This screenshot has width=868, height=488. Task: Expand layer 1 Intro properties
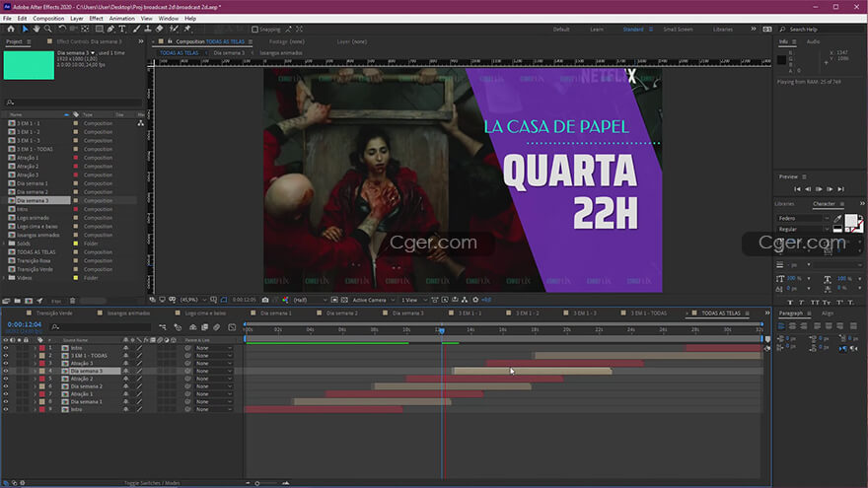tap(35, 348)
